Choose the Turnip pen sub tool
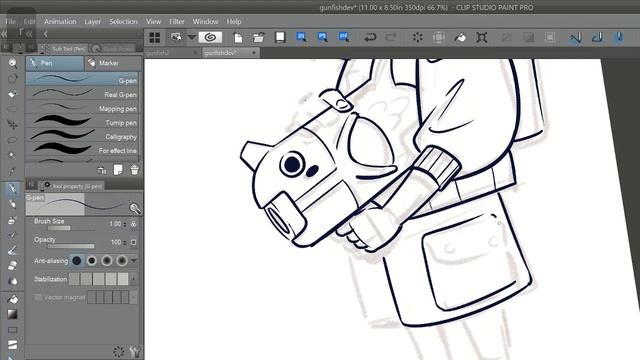 point(82,122)
